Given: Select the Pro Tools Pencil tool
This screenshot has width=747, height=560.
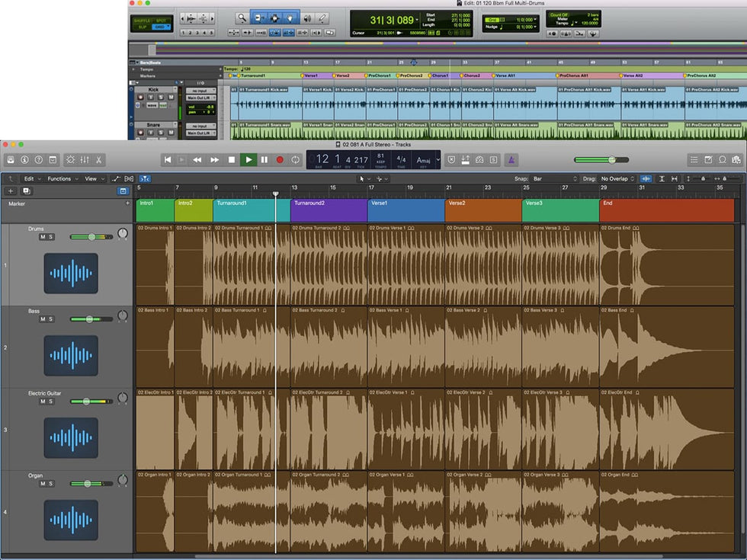Looking at the screenshot, I should (x=322, y=18).
